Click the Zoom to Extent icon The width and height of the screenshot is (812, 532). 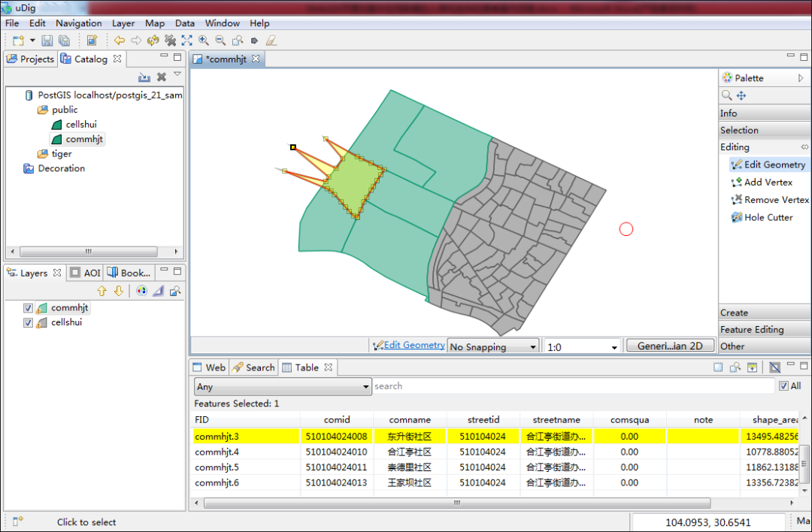(187, 41)
